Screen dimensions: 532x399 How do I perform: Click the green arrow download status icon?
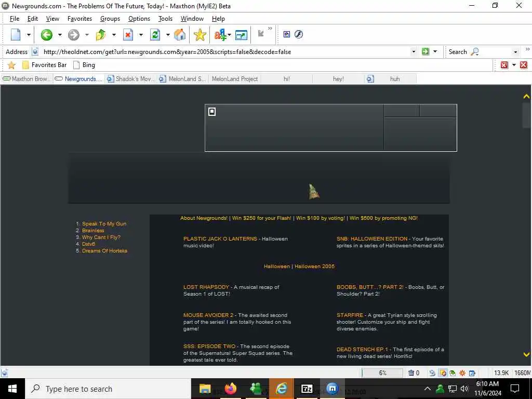453,373
